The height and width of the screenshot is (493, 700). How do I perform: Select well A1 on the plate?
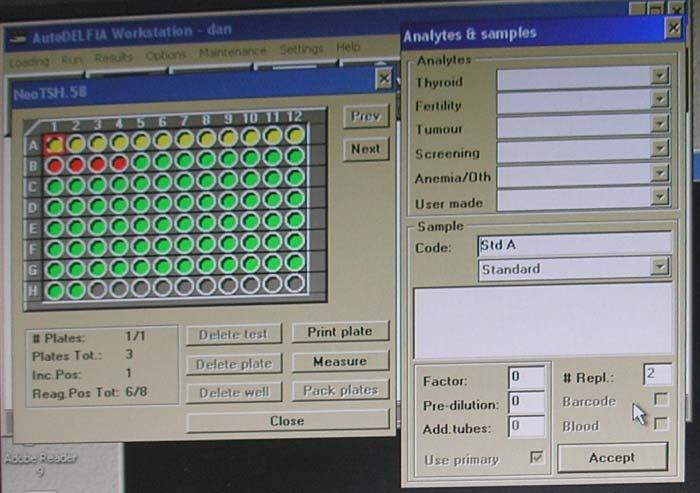[x=55, y=144]
